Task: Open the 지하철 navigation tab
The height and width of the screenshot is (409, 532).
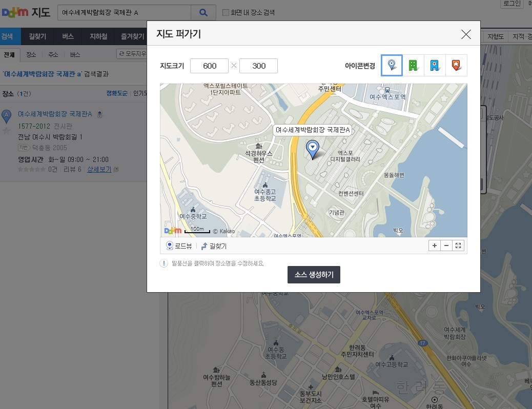Action: click(x=98, y=36)
